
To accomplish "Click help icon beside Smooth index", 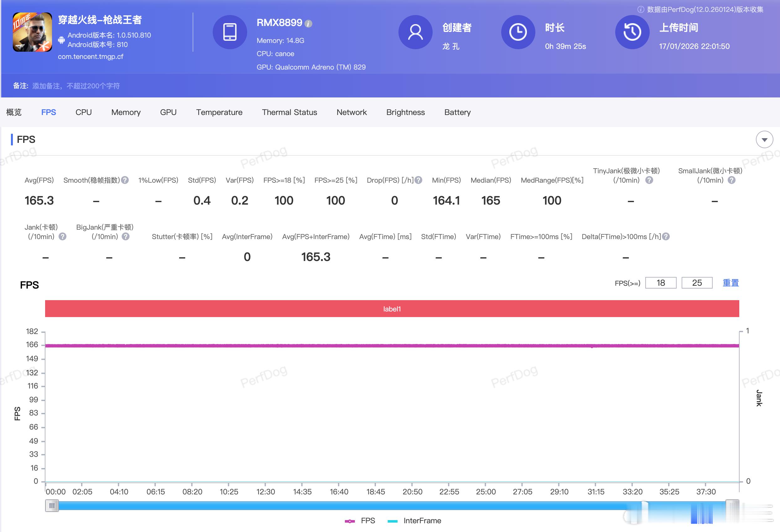I will click(x=125, y=180).
